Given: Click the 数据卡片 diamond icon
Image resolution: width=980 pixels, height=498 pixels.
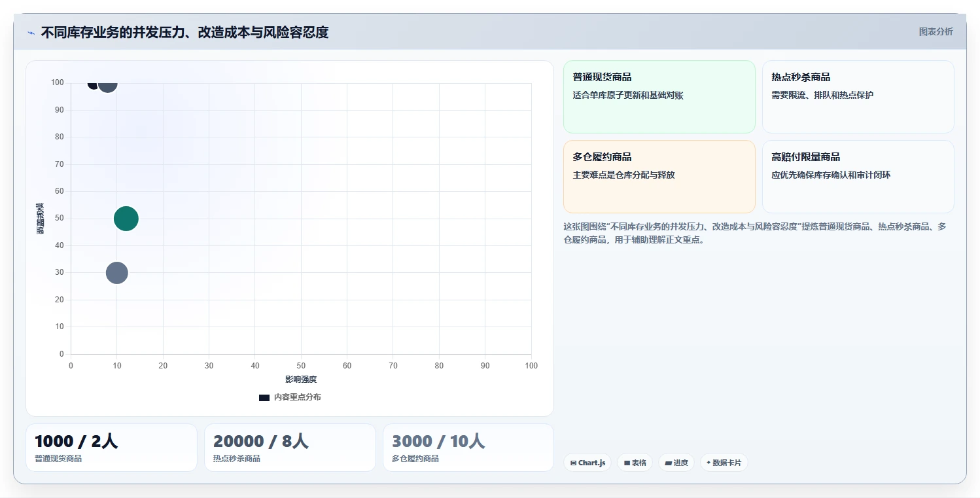Looking at the screenshot, I should point(709,463).
